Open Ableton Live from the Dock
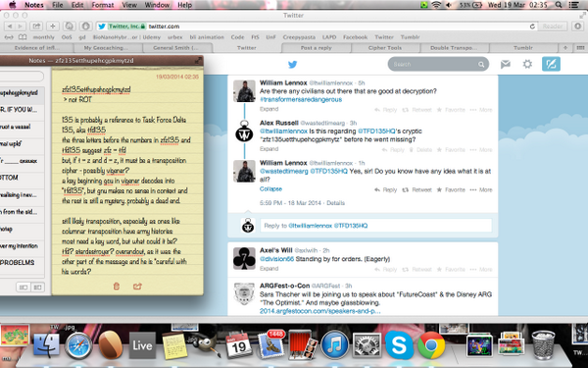Viewport: 588px width, 368px height. tap(142, 345)
